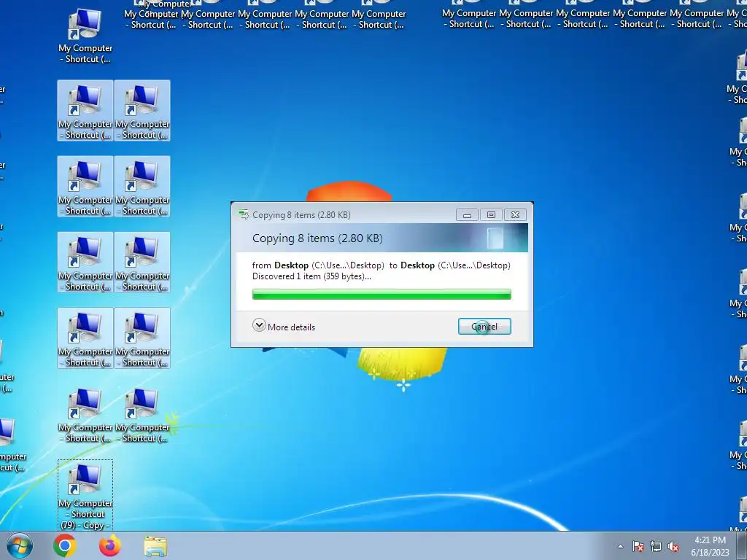Open the network status tray icon
This screenshot has width=747, height=560.
[656, 546]
